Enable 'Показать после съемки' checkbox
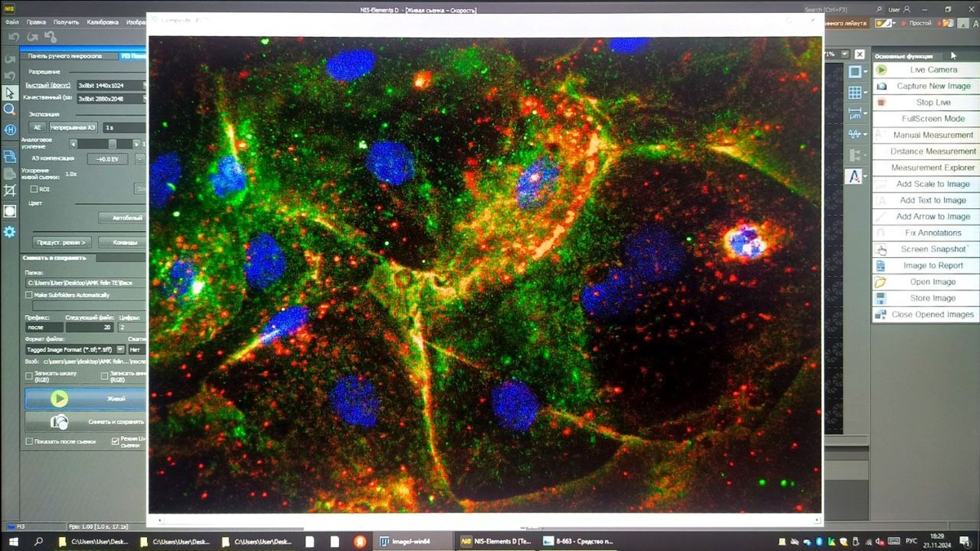The height and width of the screenshot is (551, 980). pyautogui.click(x=29, y=442)
